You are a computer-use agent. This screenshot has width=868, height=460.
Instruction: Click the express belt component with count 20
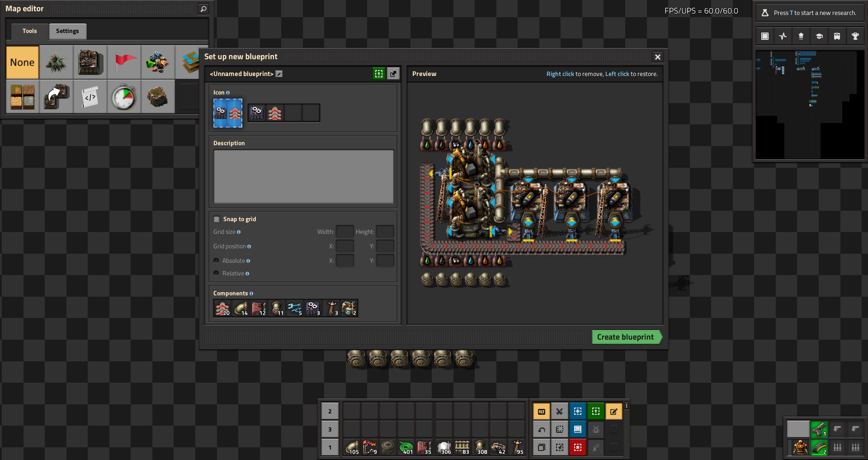[x=222, y=308]
